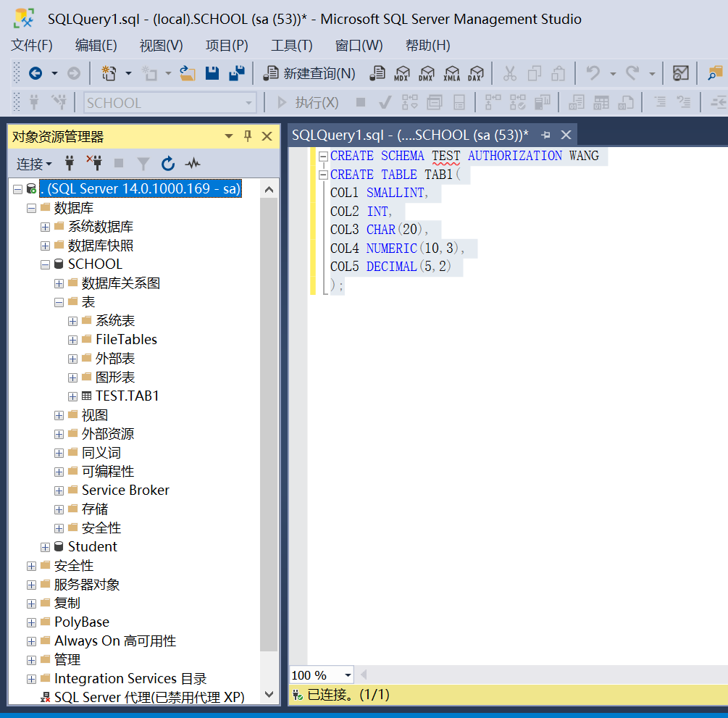Open the 工具(T) menu
Viewport: 728px width, 718px height.
tap(292, 45)
